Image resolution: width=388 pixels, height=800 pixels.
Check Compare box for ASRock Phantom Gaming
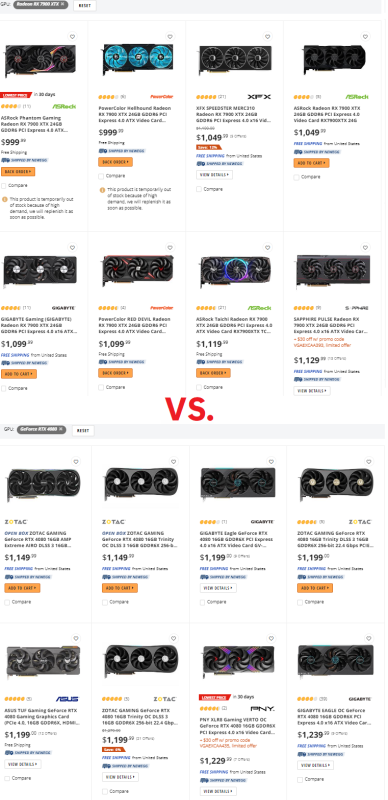click(4, 186)
